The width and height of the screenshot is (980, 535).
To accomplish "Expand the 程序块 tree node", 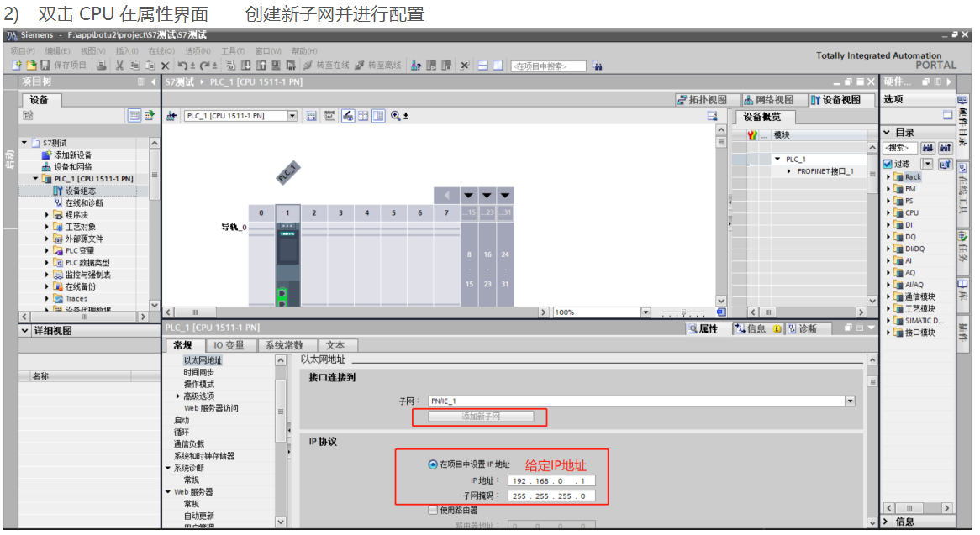I will (x=46, y=215).
